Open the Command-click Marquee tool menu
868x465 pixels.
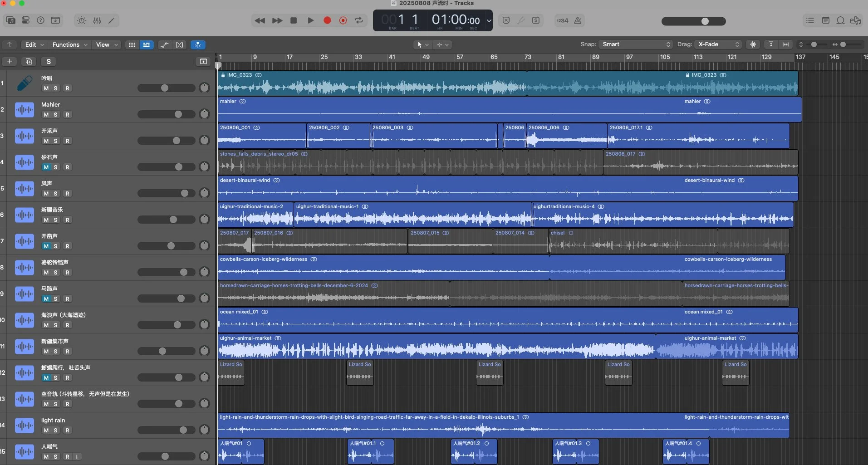coord(442,44)
